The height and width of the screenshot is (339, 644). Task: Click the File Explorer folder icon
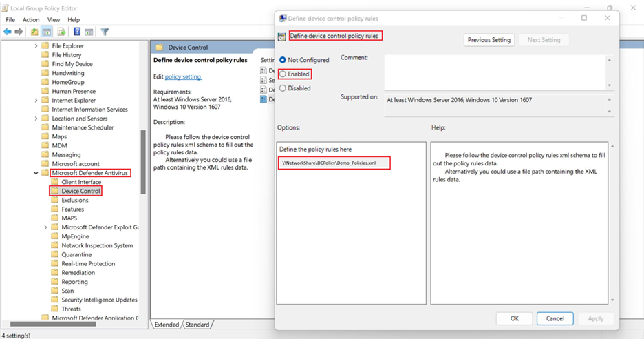(45, 45)
